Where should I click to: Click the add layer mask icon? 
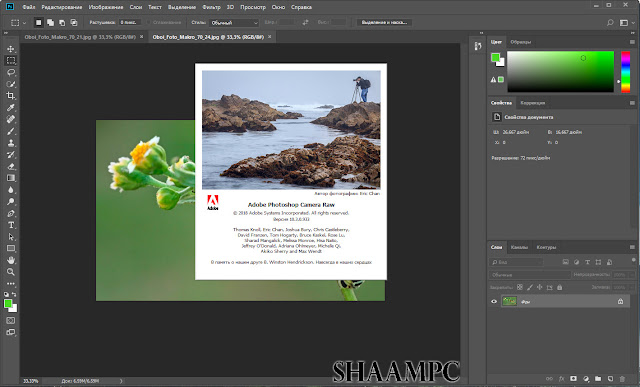[x=573, y=379]
